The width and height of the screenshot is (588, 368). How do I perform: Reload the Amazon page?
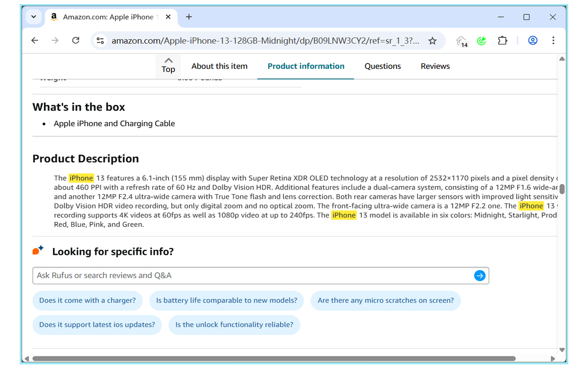click(76, 40)
